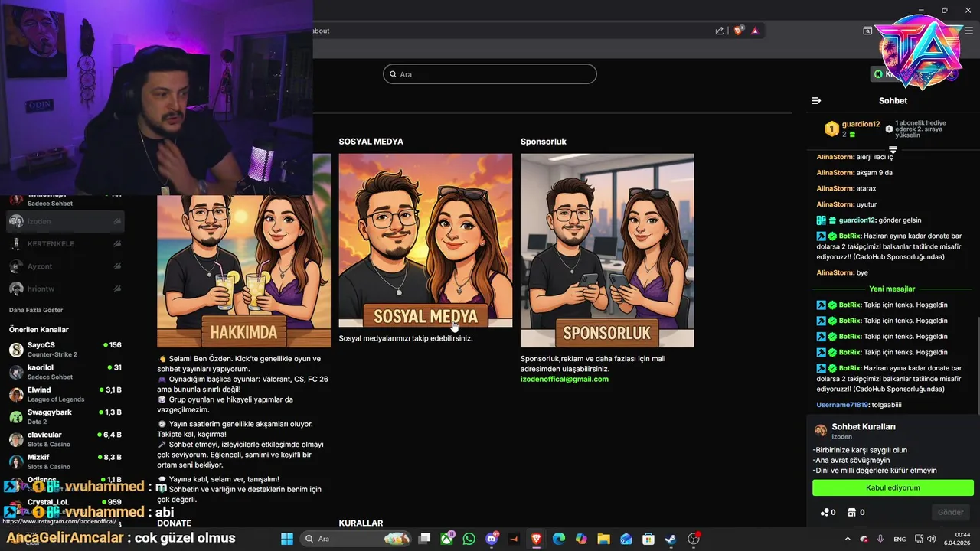Screen dimensions: 980x551
Task: Open the Elwind channel
Action: click(65, 394)
